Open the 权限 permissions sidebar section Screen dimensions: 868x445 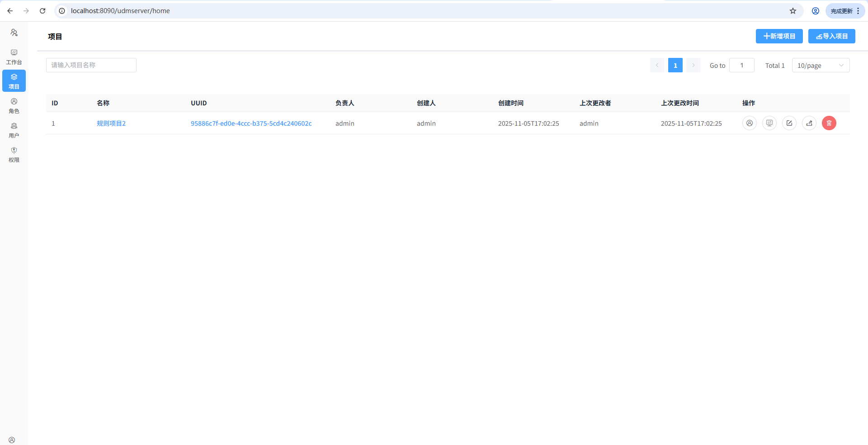coord(14,154)
